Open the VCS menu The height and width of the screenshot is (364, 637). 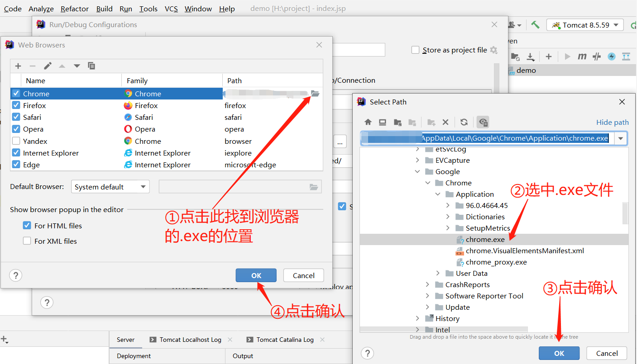click(171, 9)
